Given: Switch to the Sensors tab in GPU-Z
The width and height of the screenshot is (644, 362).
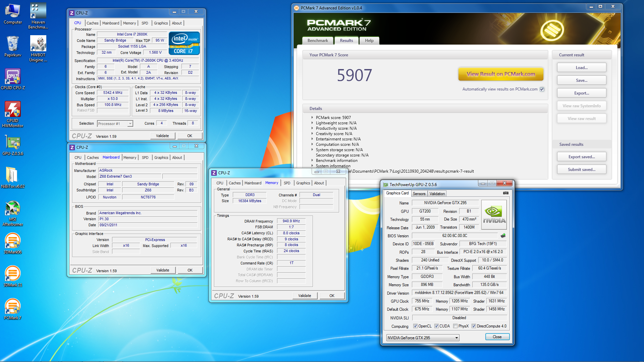Looking at the screenshot, I should click(x=419, y=194).
